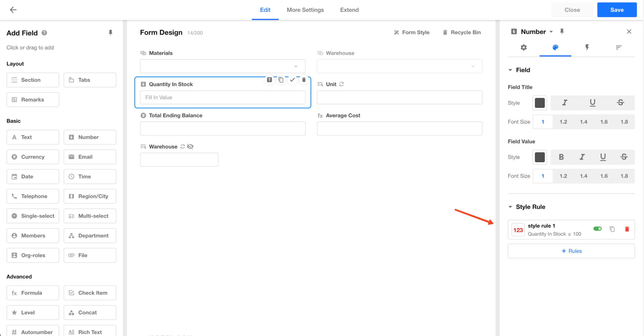
Task: Toggle underline for Field Value
Action: click(603, 157)
